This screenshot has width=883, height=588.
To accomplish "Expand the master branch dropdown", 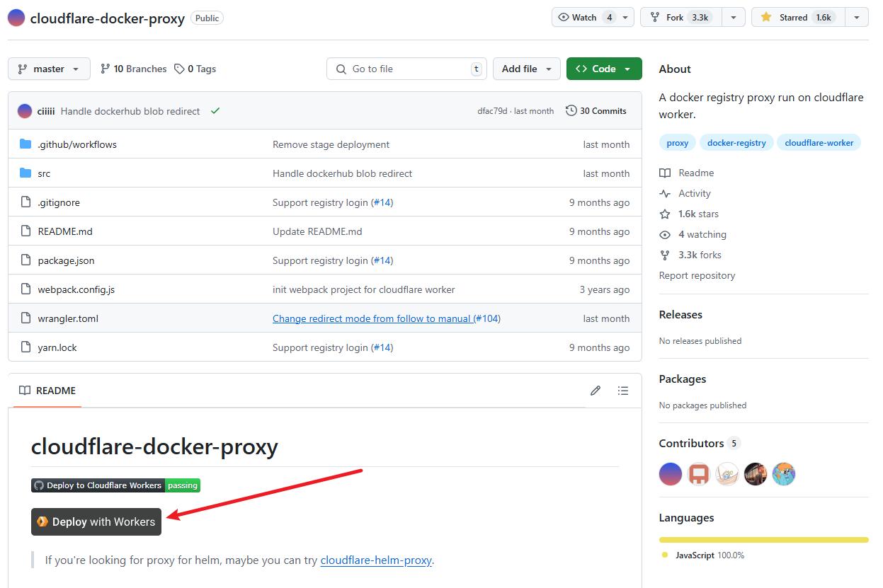I will pos(49,69).
